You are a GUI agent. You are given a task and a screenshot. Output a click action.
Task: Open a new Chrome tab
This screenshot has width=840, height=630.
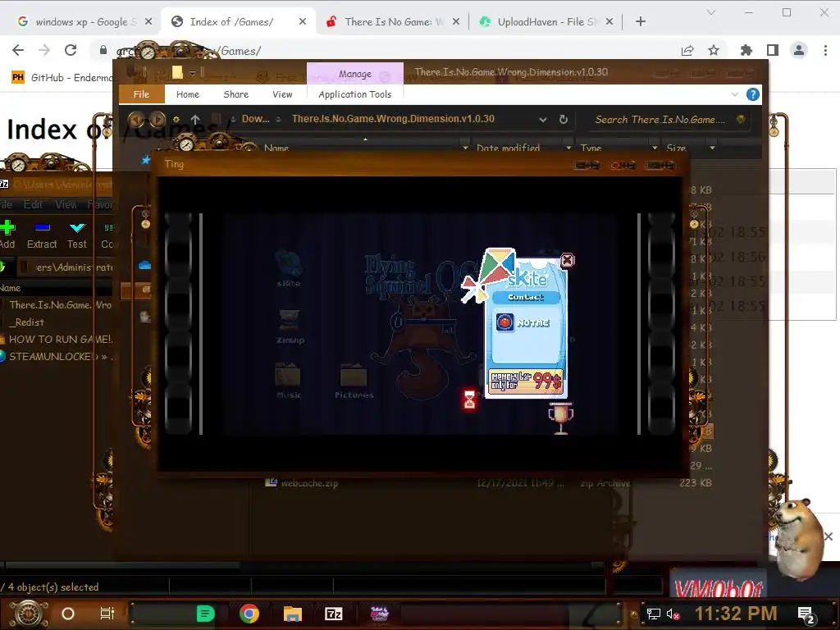[x=640, y=21]
